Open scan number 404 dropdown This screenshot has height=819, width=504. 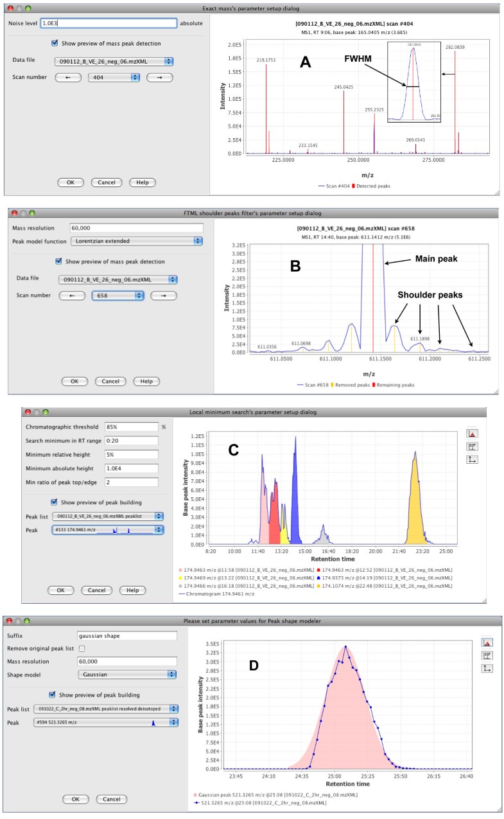114,77
